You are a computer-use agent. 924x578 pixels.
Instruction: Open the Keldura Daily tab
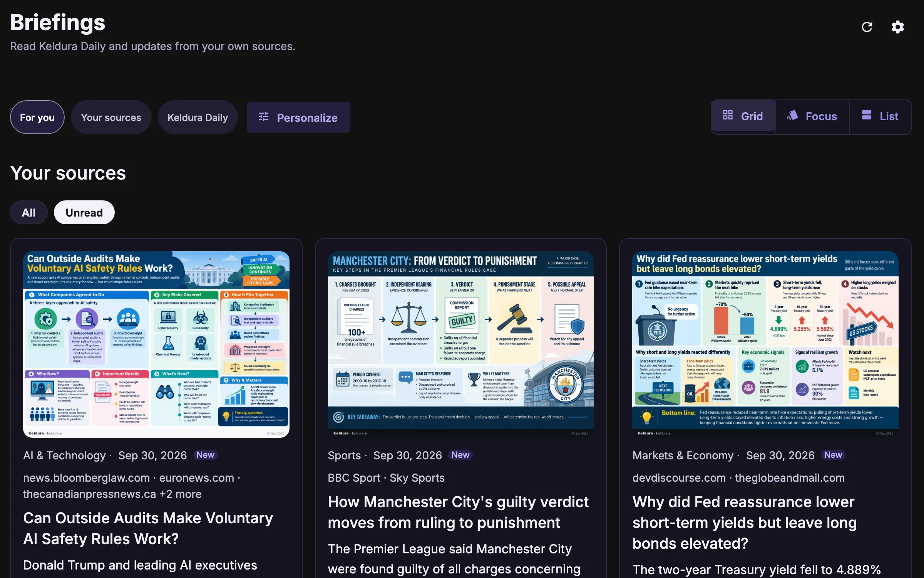(198, 117)
